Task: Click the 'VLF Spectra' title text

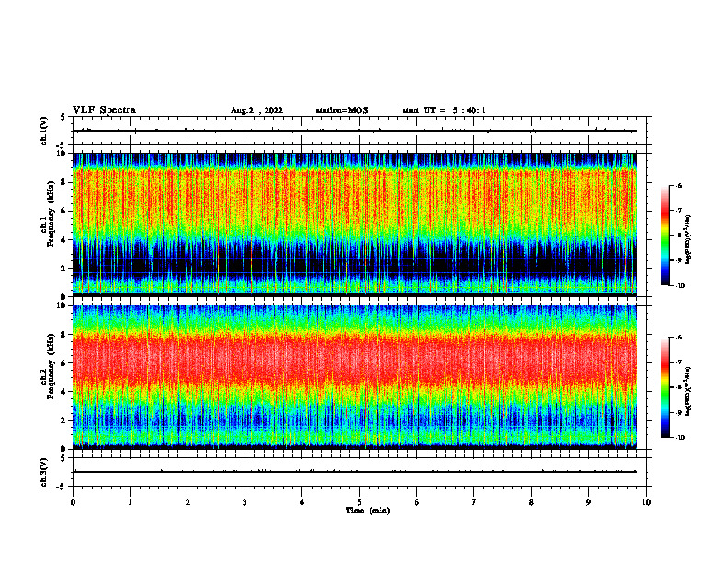Action: (105, 110)
